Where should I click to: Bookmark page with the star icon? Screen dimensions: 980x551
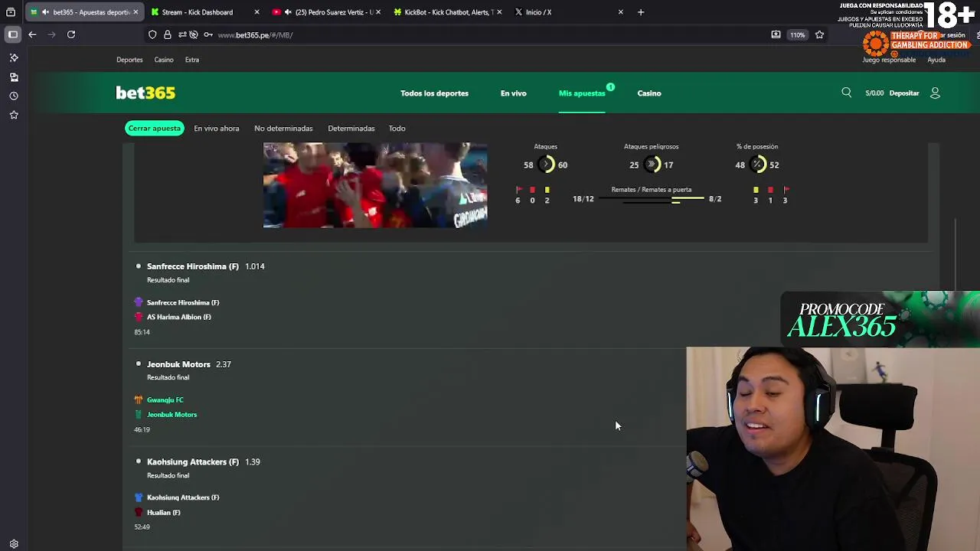tap(819, 34)
